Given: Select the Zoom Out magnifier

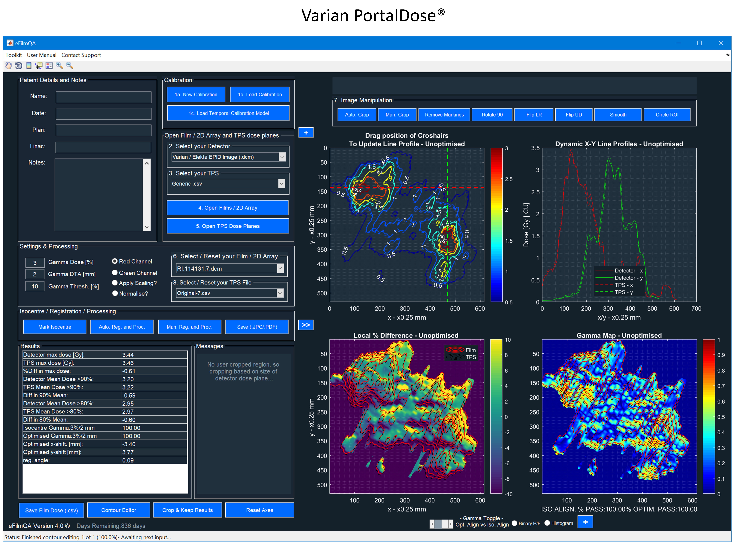Looking at the screenshot, I should [x=70, y=66].
